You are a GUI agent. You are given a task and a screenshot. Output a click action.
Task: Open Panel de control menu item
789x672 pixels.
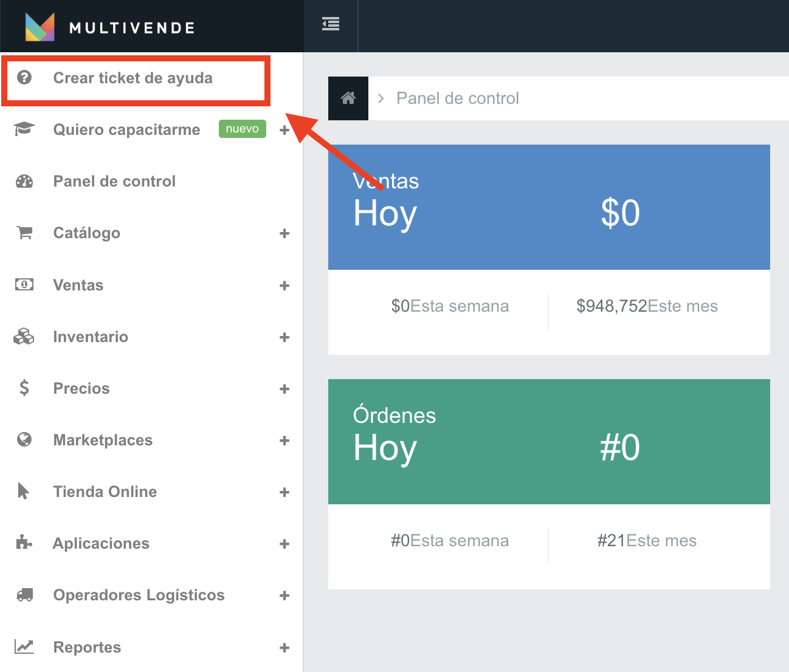pos(114,181)
